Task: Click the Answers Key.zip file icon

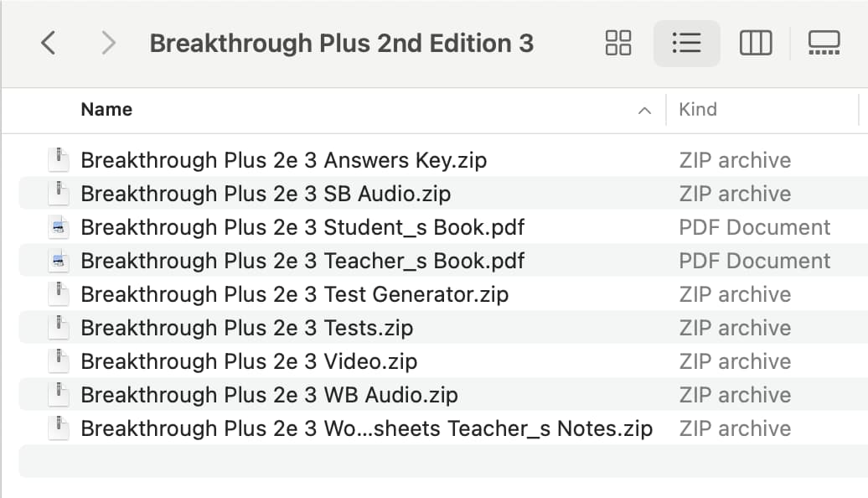Action: (x=59, y=159)
